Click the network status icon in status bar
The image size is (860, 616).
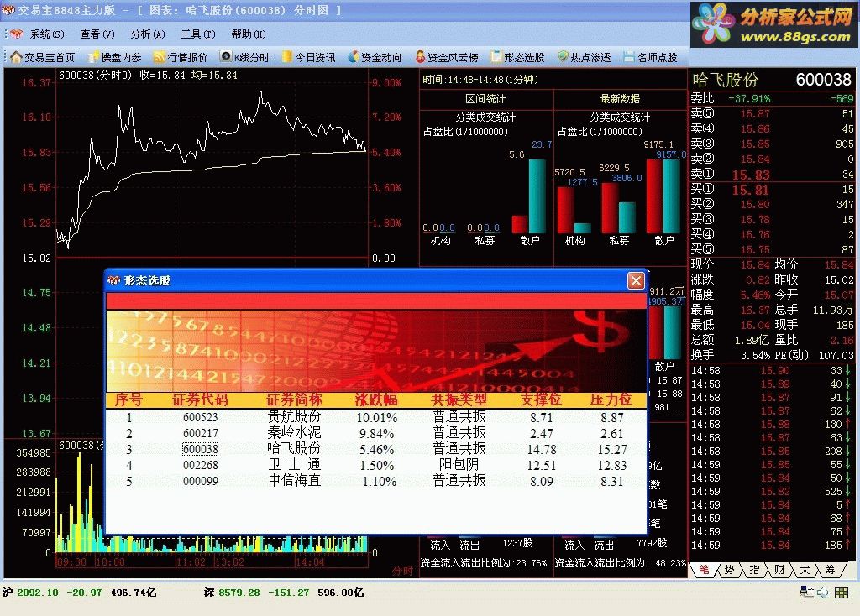point(806,593)
